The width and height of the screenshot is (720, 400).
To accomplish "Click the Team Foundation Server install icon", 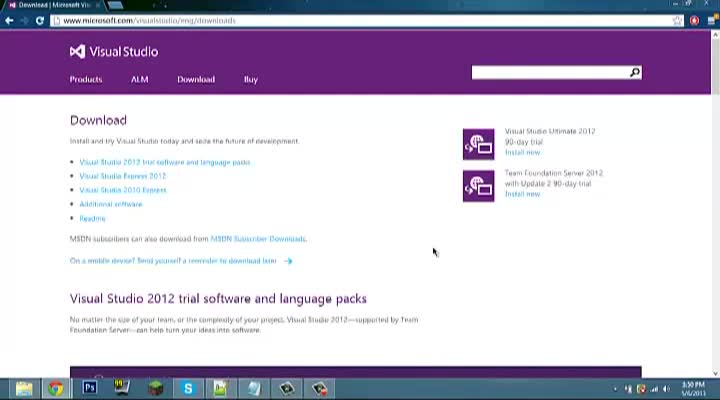I will coord(478,186).
